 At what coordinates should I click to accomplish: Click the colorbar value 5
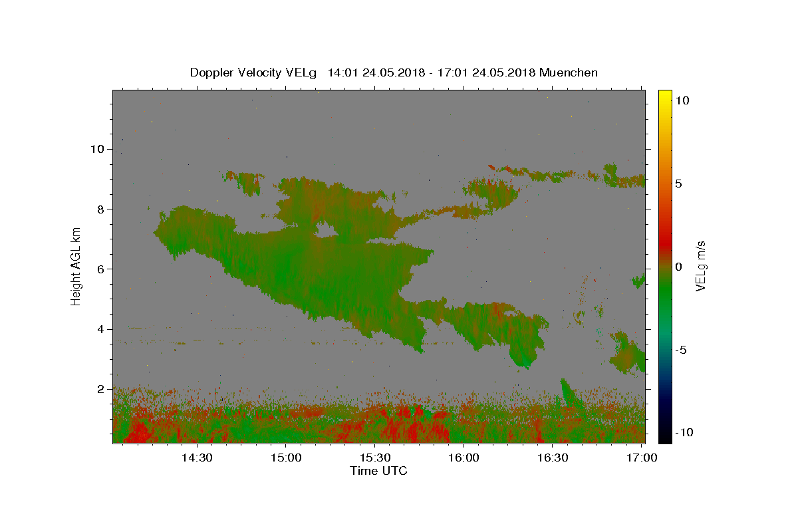678,184
